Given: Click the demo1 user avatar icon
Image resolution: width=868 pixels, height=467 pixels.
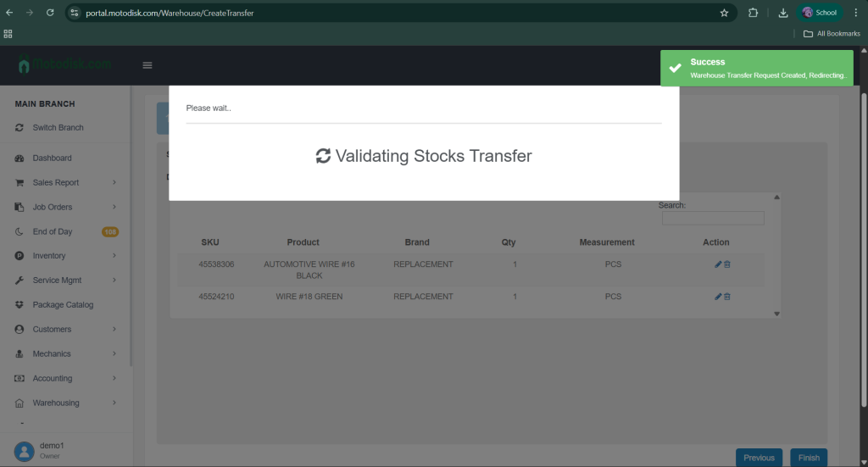Looking at the screenshot, I should tap(25, 451).
